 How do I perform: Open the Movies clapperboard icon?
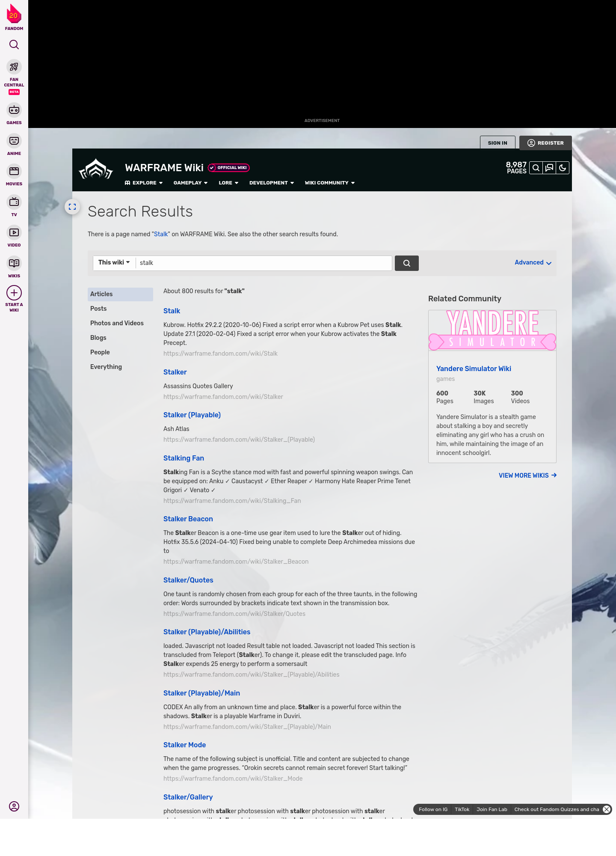click(x=14, y=171)
